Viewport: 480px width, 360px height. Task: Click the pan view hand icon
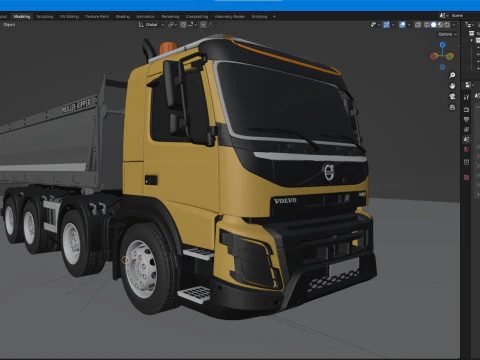click(x=452, y=86)
